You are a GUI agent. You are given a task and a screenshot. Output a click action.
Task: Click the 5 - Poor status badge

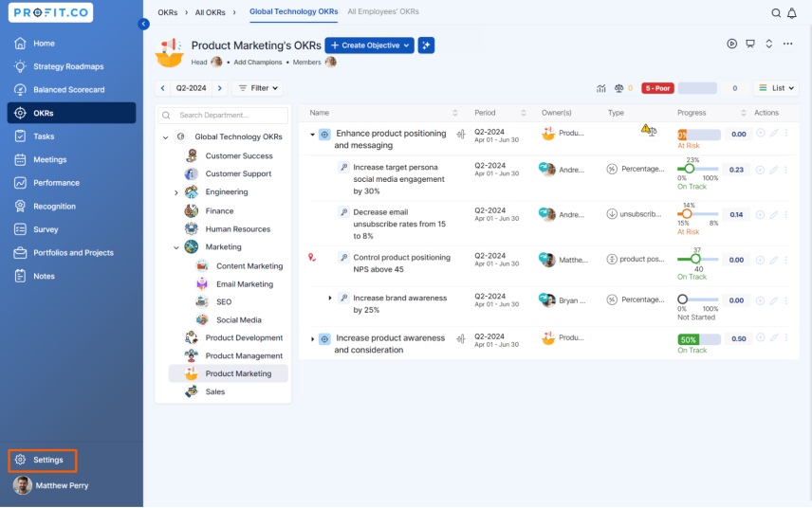(657, 88)
